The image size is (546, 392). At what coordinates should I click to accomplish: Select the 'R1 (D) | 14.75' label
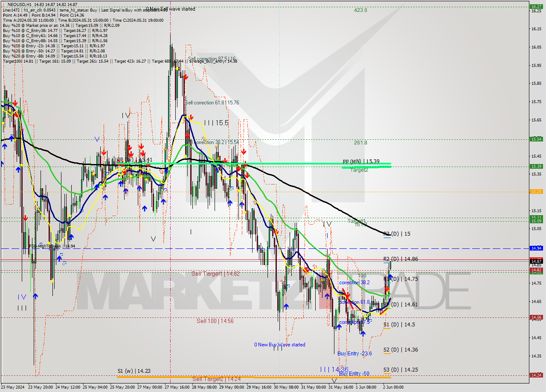[x=401, y=279]
